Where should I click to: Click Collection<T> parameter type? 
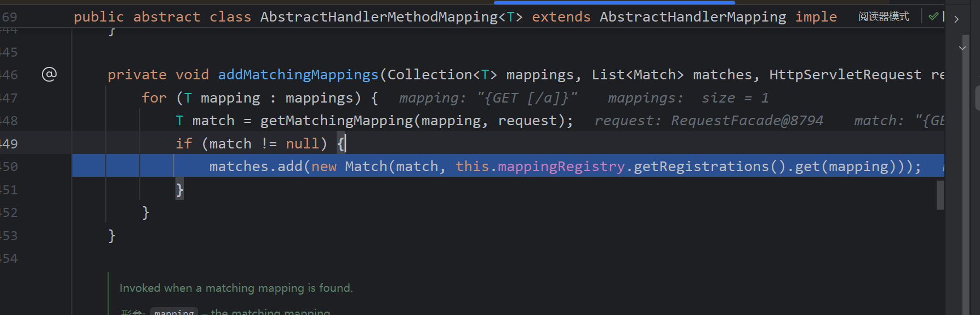click(442, 75)
